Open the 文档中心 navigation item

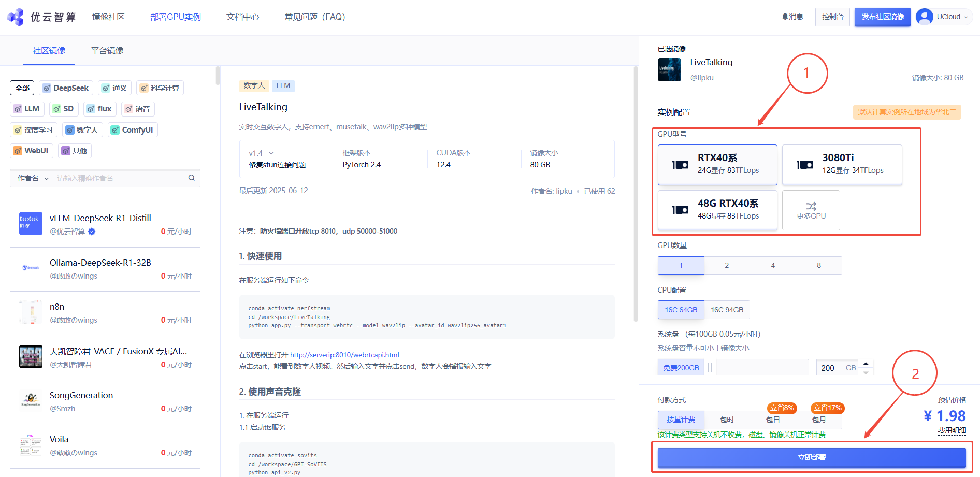pos(242,17)
